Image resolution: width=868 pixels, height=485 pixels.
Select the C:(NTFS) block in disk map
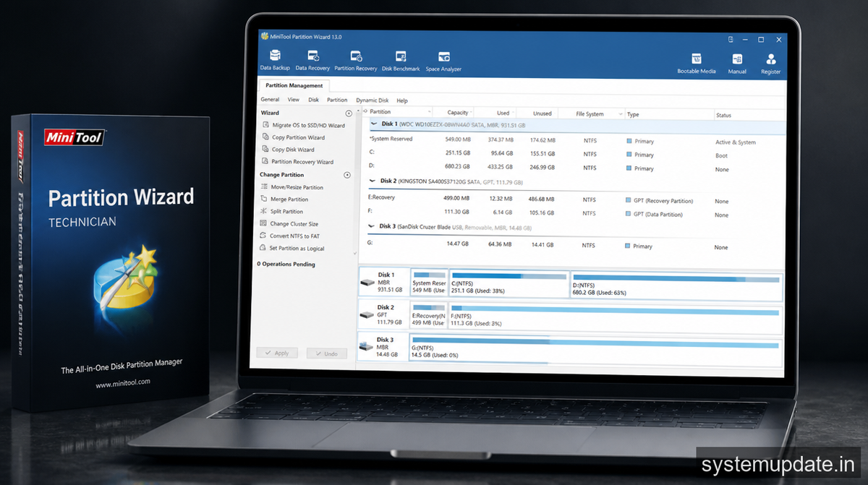(509, 285)
